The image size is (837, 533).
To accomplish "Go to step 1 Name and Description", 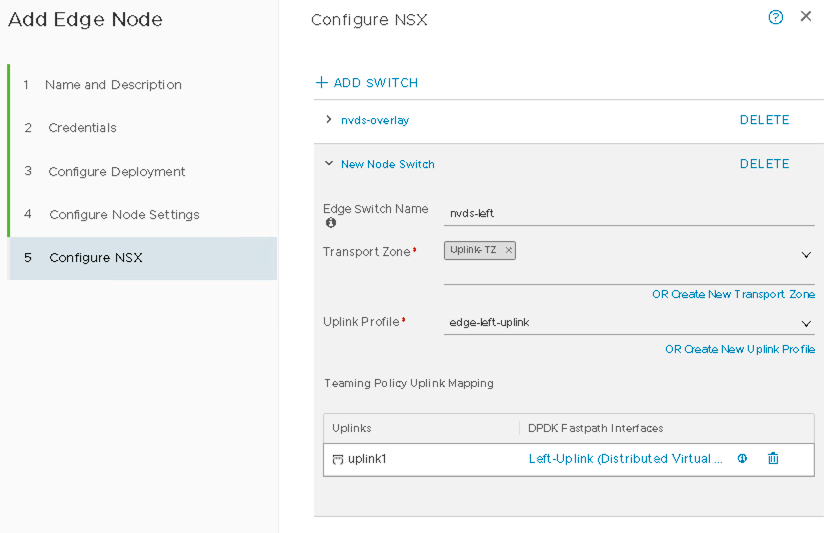I will (113, 85).
